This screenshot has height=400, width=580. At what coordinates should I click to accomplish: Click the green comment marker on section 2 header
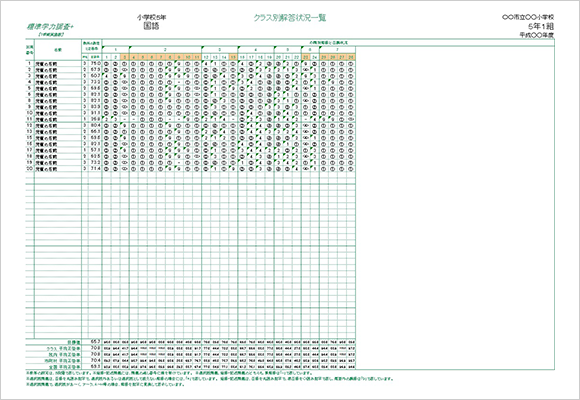point(130,47)
